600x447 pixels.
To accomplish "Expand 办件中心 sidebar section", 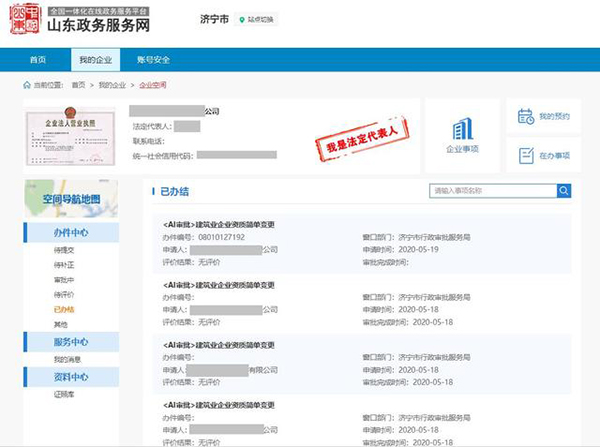I will (x=71, y=232).
